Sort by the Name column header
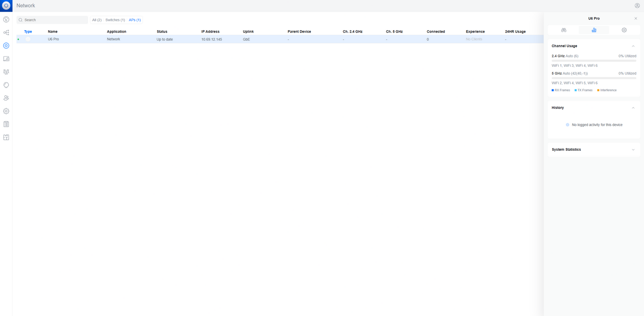This screenshot has width=644, height=316. tap(53, 32)
